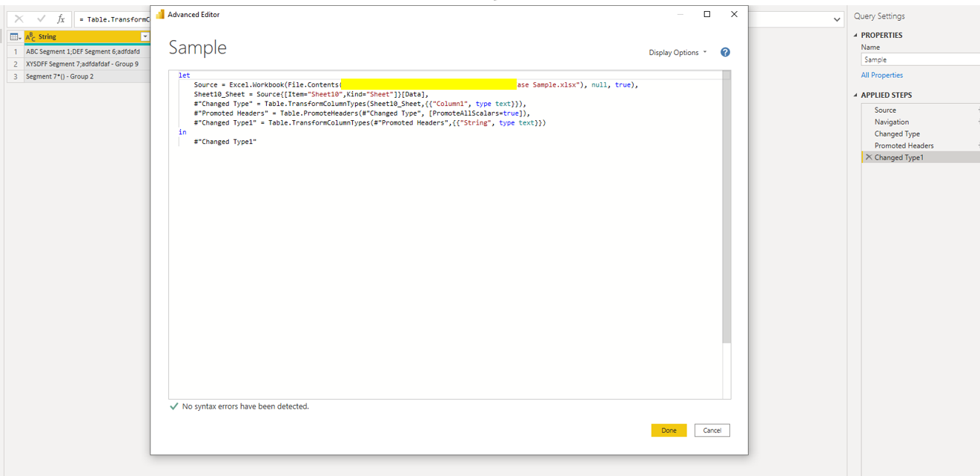
Task: Select row number 3 in data grid
Action: pos(15,76)
